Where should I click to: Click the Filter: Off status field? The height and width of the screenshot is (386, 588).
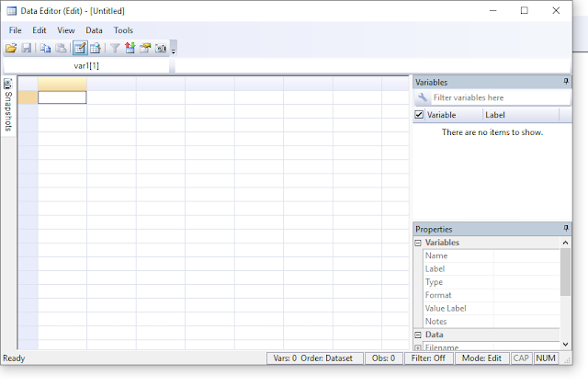(x=428, y=358)
